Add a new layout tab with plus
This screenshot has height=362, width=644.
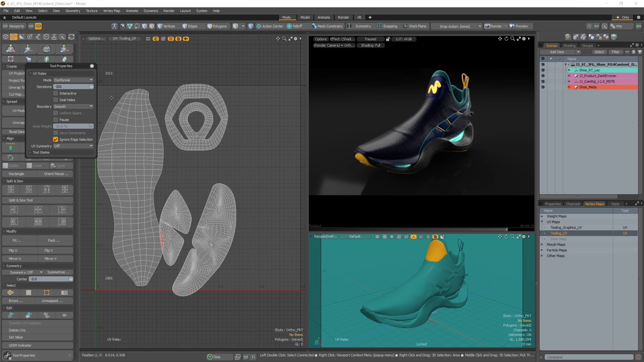click(370, 17)
